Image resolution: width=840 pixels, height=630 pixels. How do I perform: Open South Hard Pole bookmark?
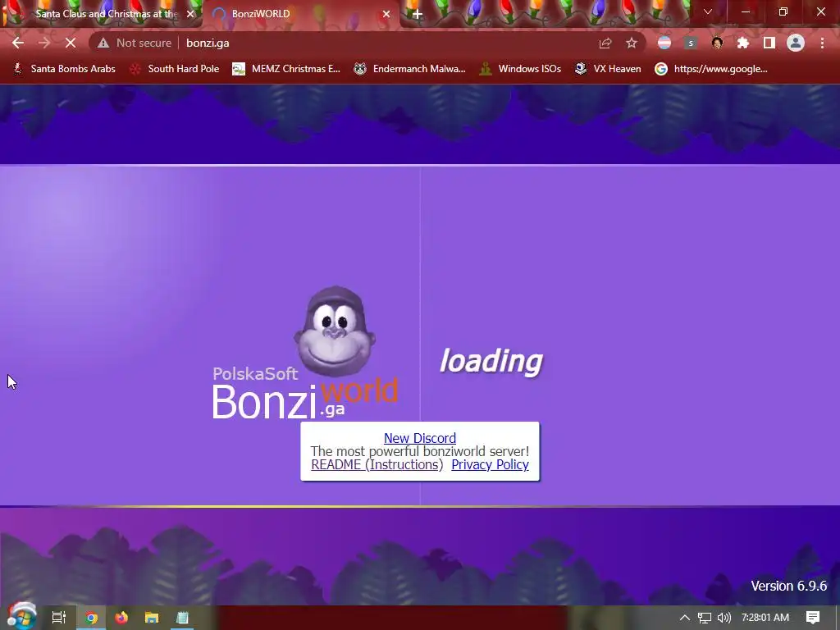point(175,69)
